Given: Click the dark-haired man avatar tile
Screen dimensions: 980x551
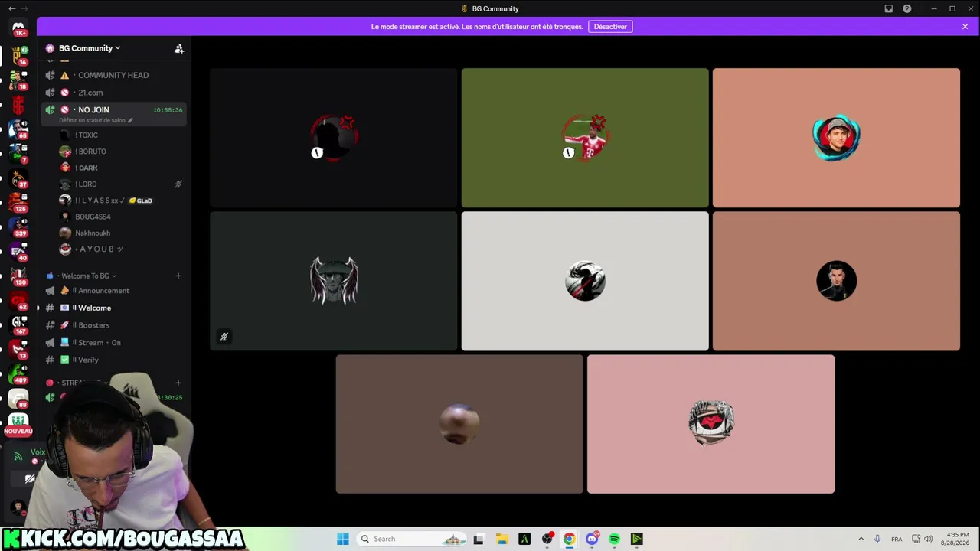Looking at the screenshot, I should tap(836, 281).
